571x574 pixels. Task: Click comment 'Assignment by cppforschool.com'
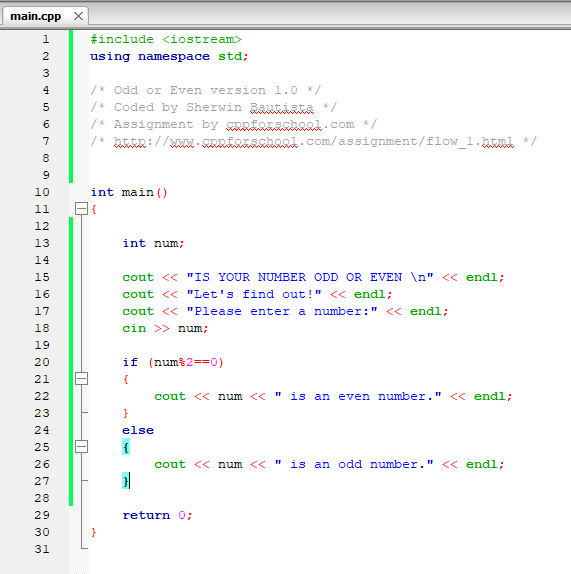point(234,124)
